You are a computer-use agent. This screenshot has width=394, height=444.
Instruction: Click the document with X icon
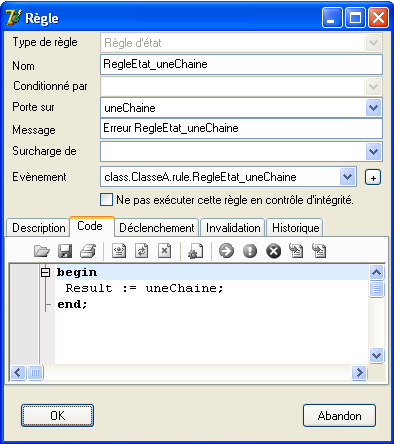[x=164, y=251]
